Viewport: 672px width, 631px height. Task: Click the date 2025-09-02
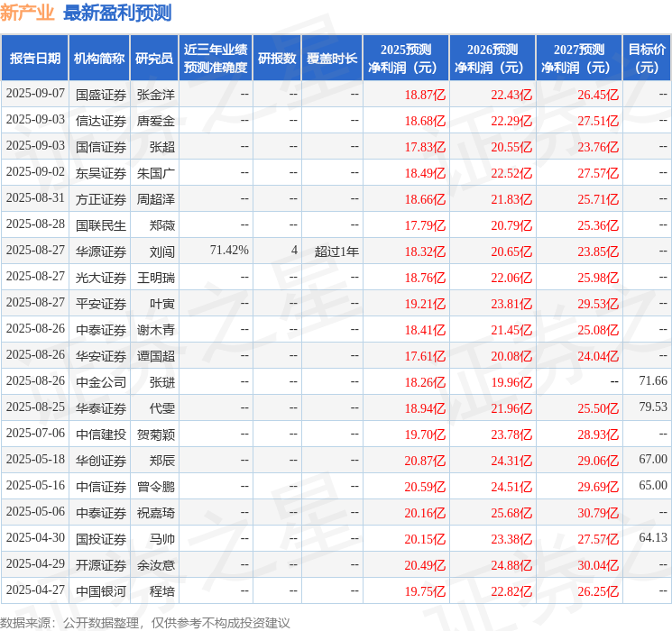(x=35, y=171)
